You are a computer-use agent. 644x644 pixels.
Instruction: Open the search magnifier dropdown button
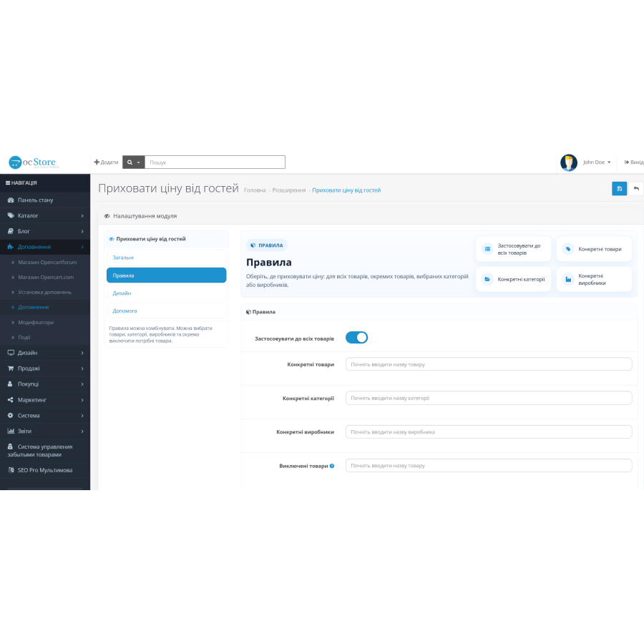[x=134, y=162]
